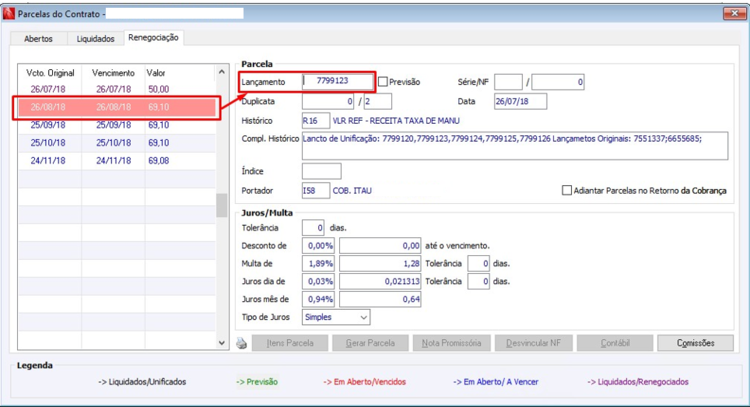Click the Duplicata sequence field showing 2
The image size is (750, 407).
378,101
